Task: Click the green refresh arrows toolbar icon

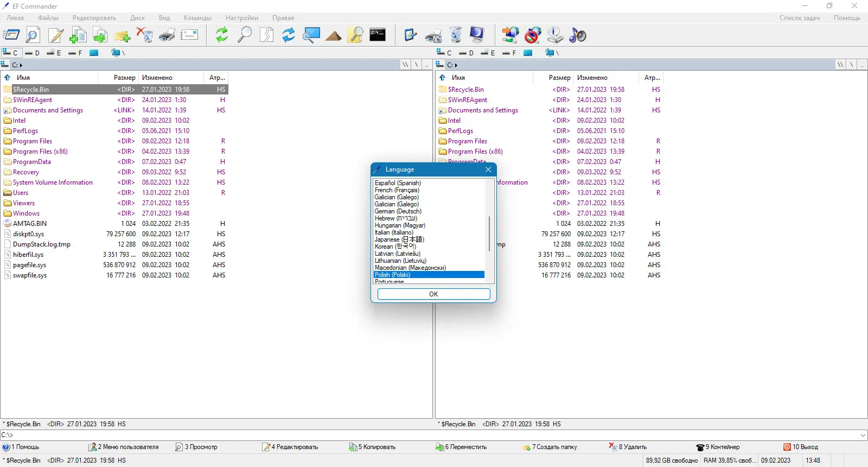Action: (x=221, y=35)
